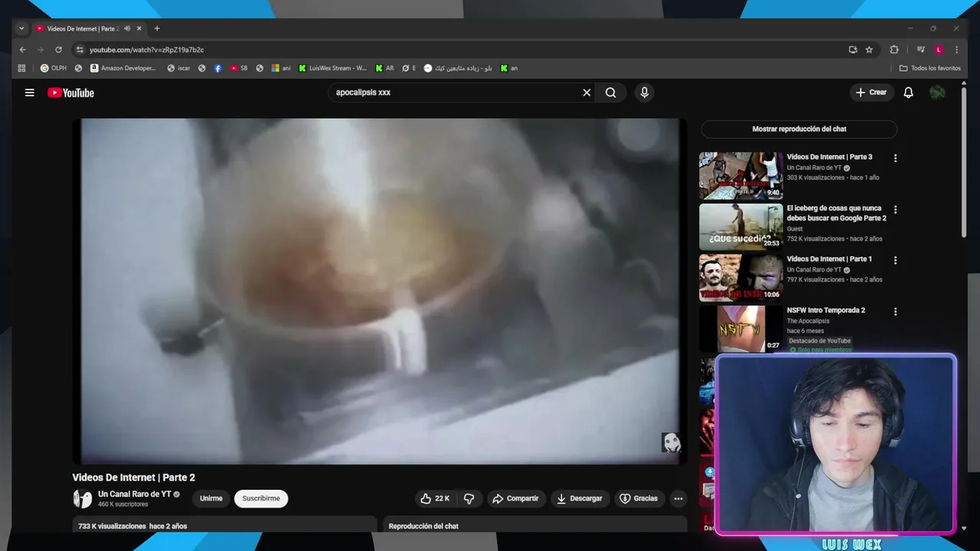The image size is (980, 551).
Task: Install app icon in address bar
Action: (853, 50)
